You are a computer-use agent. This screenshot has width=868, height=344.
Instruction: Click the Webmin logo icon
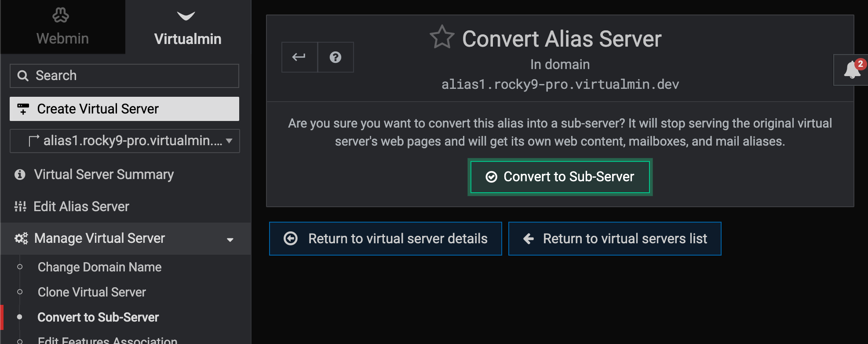tap(61, 15)
